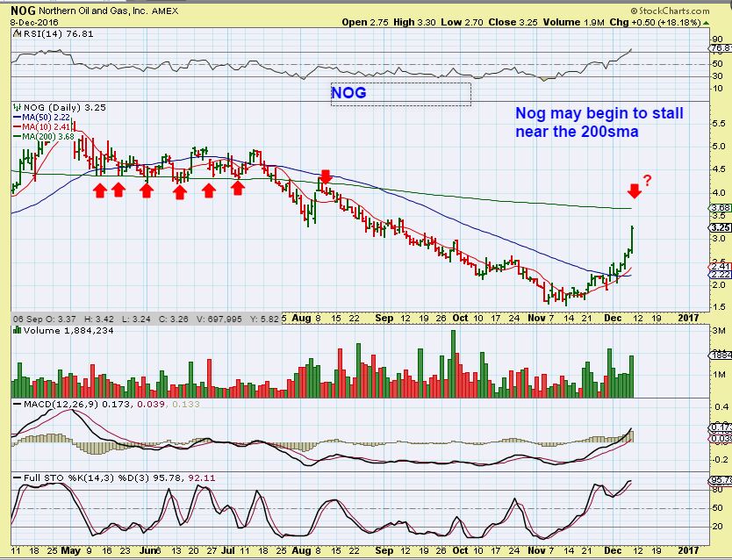Click the volume bars icon before Volume label
This screenshot has height=560, width=732.
(18, 330)
